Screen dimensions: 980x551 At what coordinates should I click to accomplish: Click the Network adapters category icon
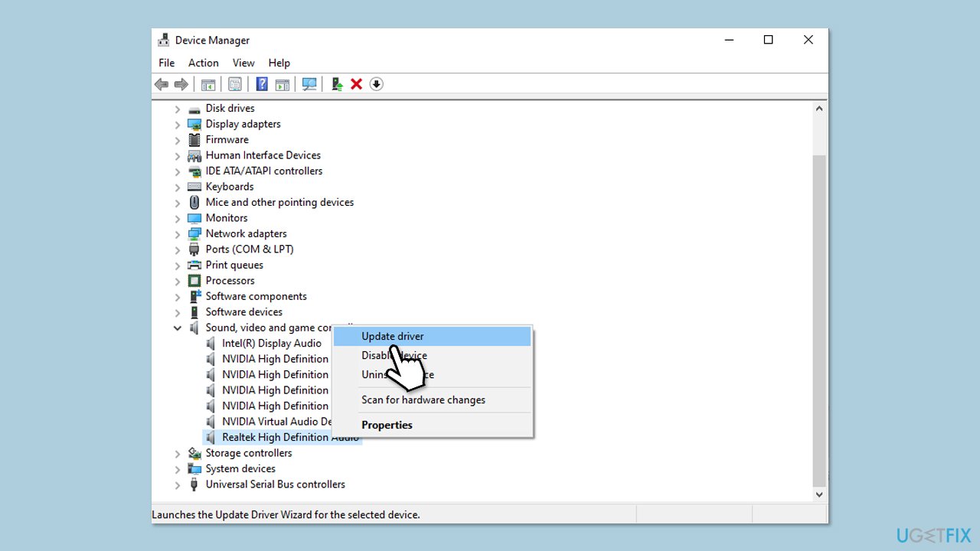(x=194, y=234)
